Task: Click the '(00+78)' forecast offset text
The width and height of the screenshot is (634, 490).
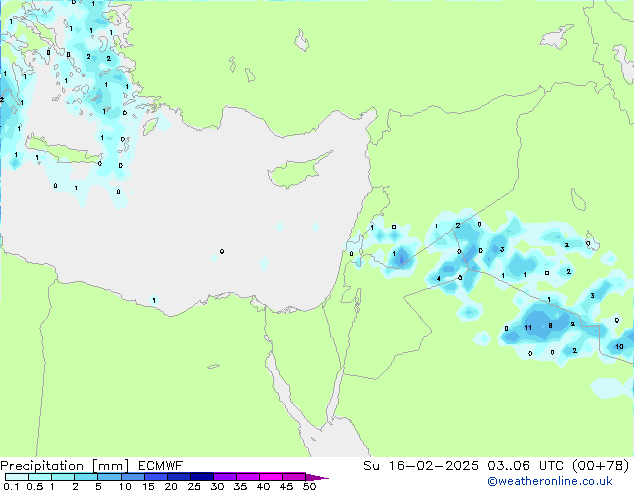Action: click(601, 466)
